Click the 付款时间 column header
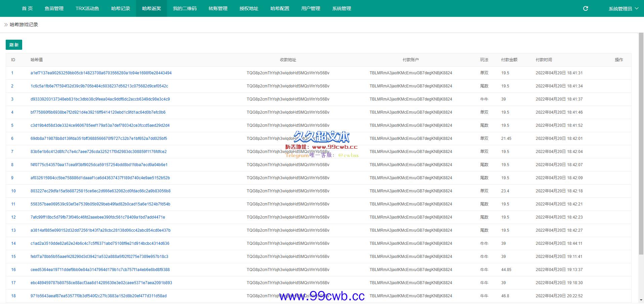The height and width of the screenshot is (304, 644). pyautogui.click(x=544, y=60)
